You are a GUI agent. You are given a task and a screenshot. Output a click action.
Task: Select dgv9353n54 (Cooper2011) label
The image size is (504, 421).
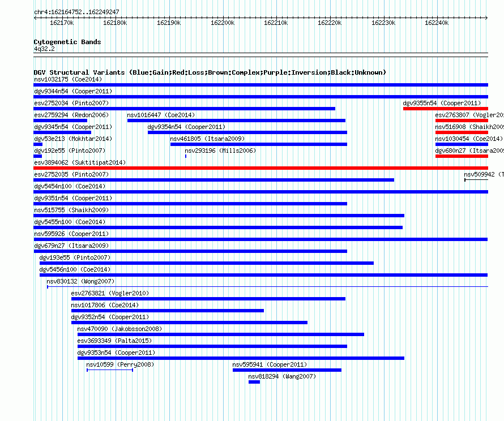pyautogui.click(x=116, y=353)
